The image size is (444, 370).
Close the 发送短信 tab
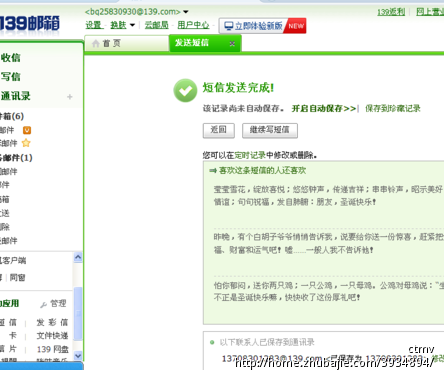point(232,43)
